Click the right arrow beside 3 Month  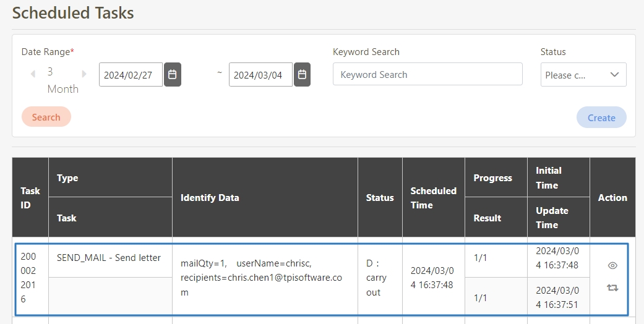click(84, 74)
